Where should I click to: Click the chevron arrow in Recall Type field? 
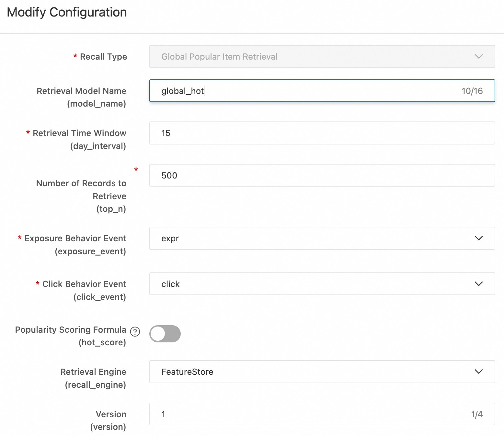(x=478, y=56)
